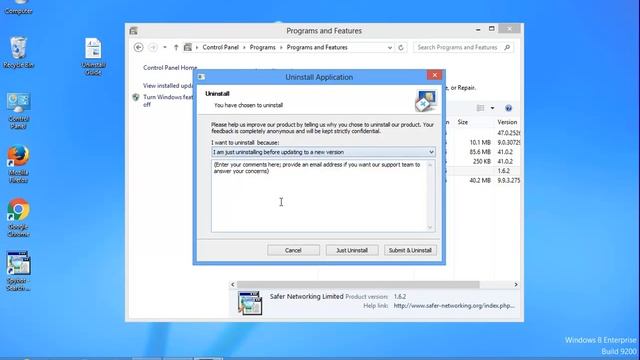Screen dimensions: 640x360
Task: Open the uninstall reason dropdown
Action: pos(323,152)
